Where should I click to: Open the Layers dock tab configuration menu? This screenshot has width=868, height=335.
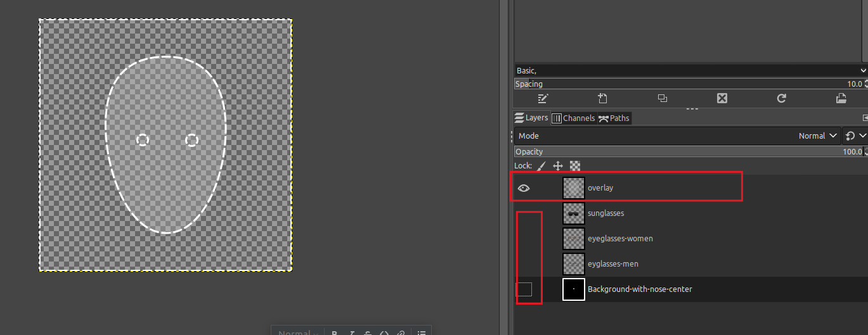point(865,118)
